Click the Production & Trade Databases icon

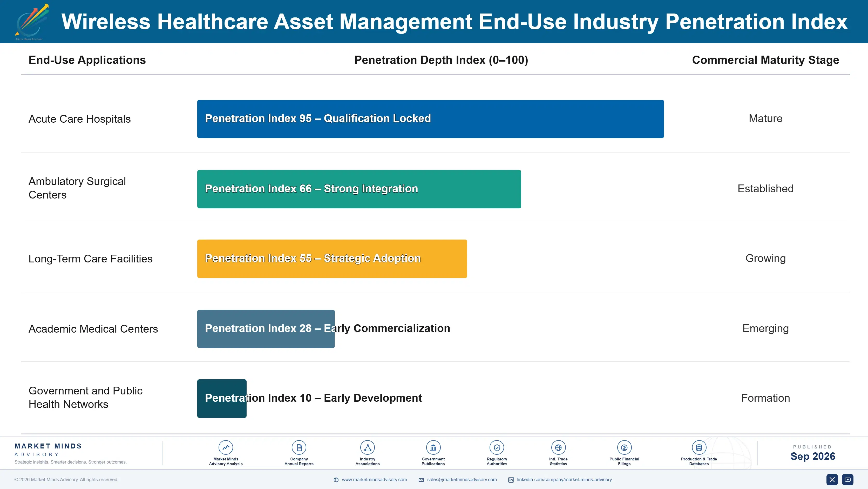coord(699,447)
